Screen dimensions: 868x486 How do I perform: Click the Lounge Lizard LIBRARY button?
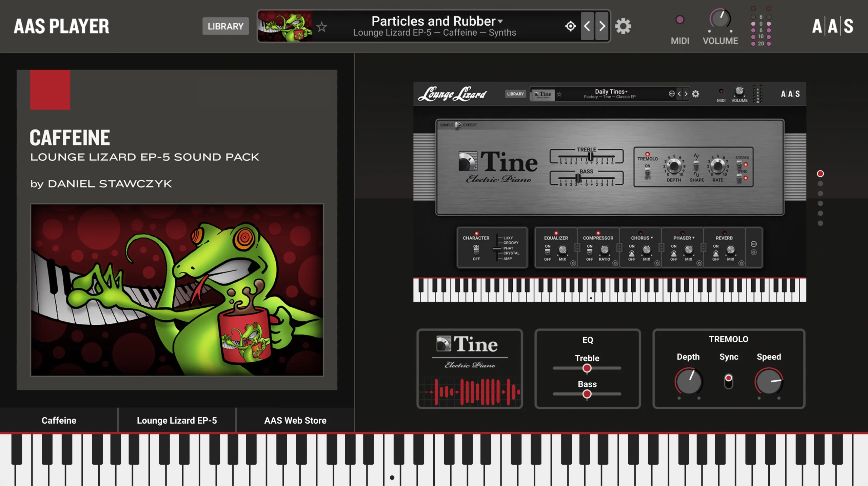pyautogui.click(x=515, y=94)
